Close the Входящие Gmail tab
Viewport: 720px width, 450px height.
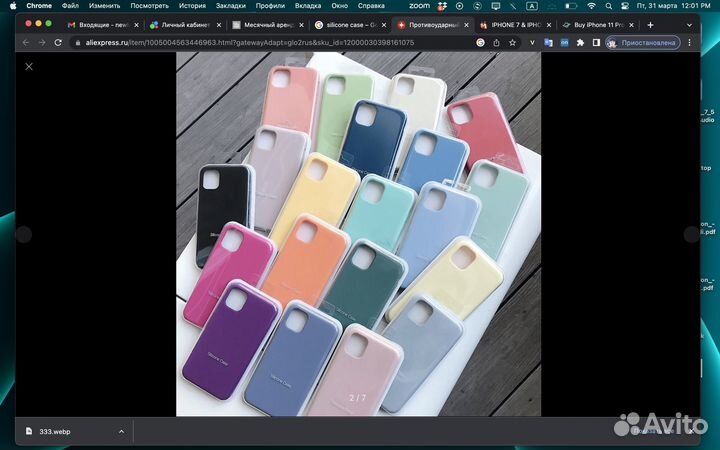click(x=136, y=25)
